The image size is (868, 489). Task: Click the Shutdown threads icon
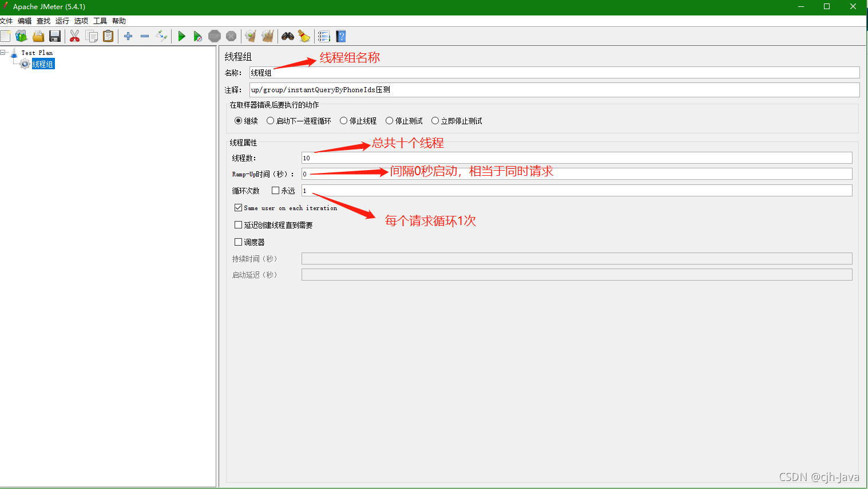[231, 37]
